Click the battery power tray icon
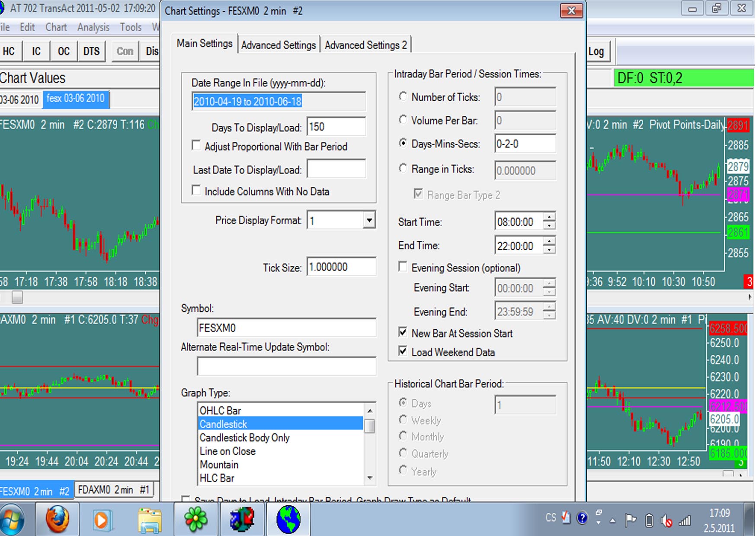Viewport: 756px width, 536px height. click(x=649, y=520)
